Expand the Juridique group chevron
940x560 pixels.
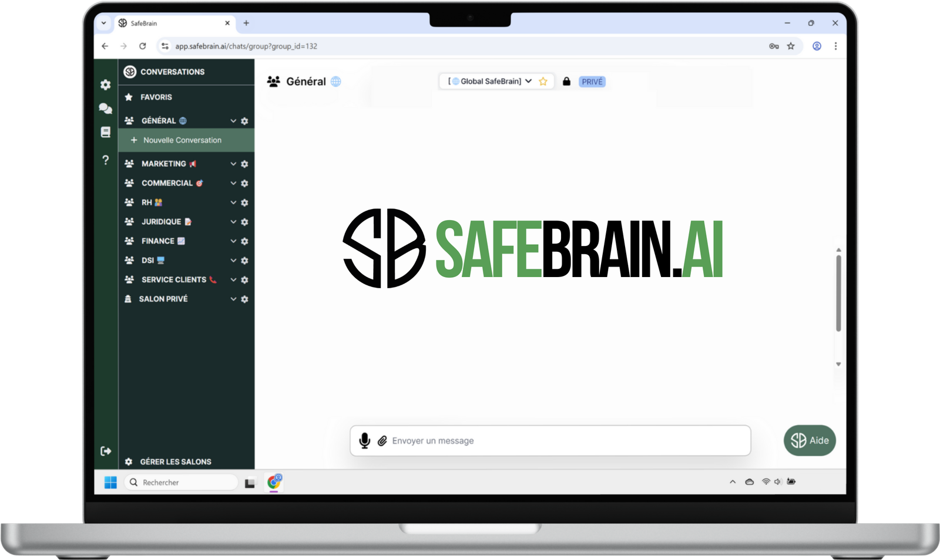233,222
